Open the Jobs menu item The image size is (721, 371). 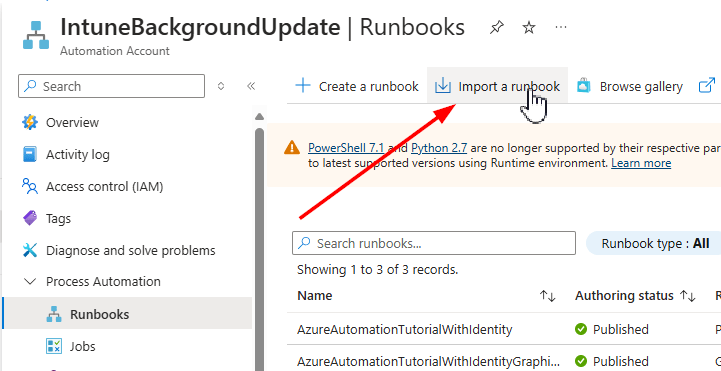pos(82,346)
